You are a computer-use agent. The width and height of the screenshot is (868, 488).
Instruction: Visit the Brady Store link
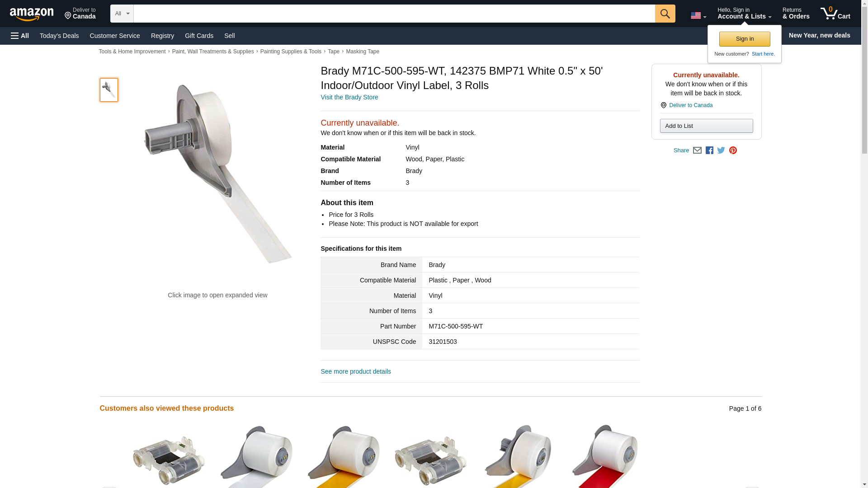coord(349,97)
